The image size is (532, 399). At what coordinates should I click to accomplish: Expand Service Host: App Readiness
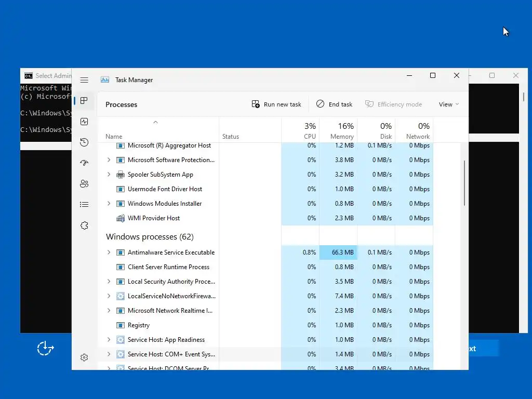[x=109, y=340]
